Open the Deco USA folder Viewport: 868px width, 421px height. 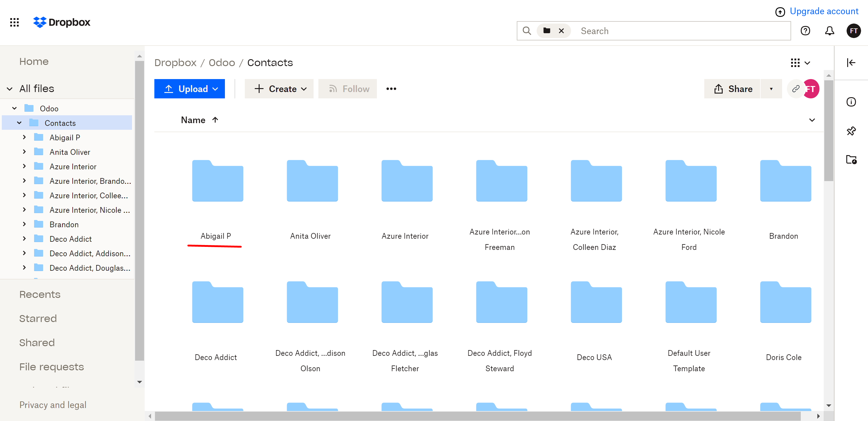(596, 302)
